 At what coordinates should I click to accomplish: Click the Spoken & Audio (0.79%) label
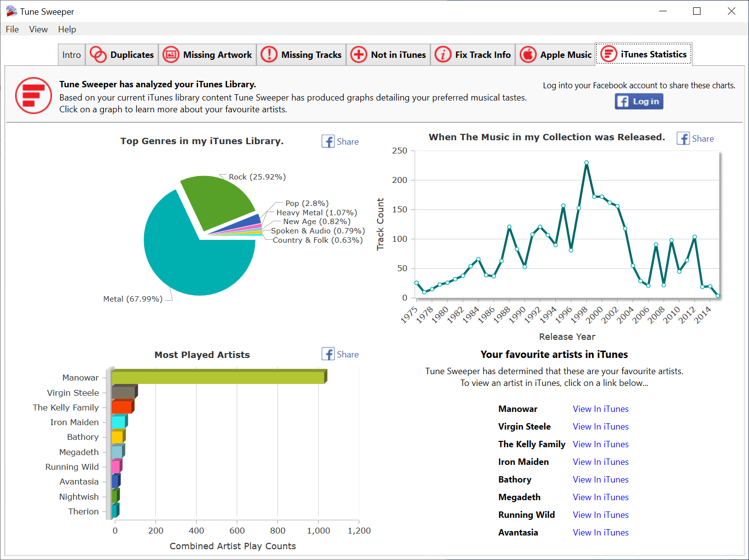point(318,231)
